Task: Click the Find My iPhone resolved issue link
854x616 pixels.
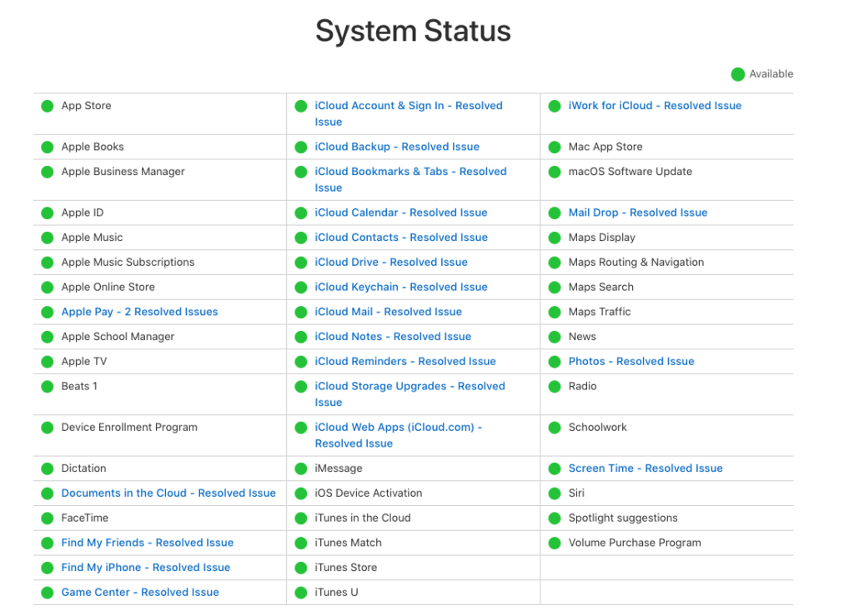Action: [x=146, y=567]
